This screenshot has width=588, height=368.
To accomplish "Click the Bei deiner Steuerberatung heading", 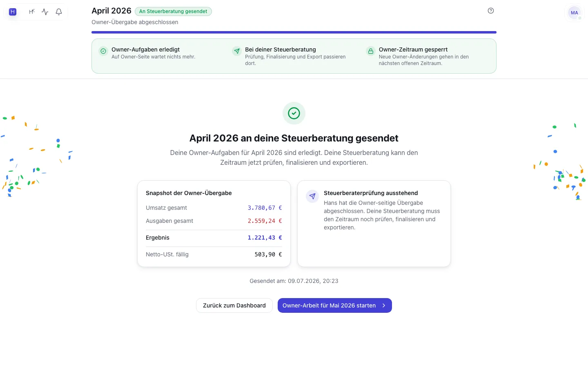I will click(281, 49).
